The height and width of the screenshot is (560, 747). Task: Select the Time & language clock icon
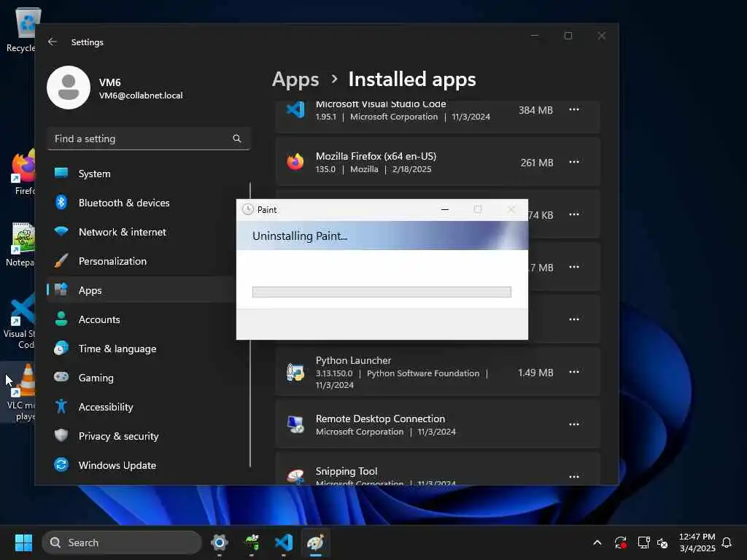(x=61, y=348)
